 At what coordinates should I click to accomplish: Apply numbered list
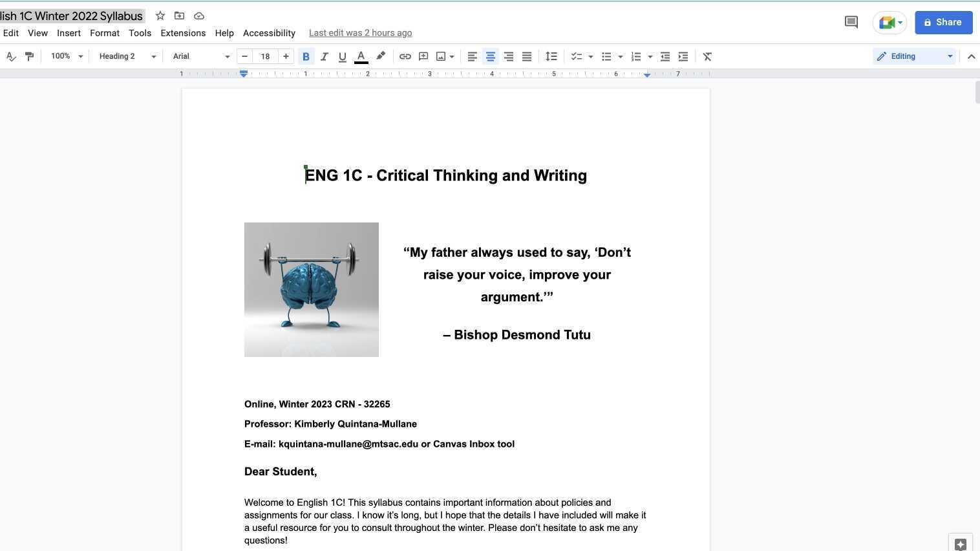[636, 56]
